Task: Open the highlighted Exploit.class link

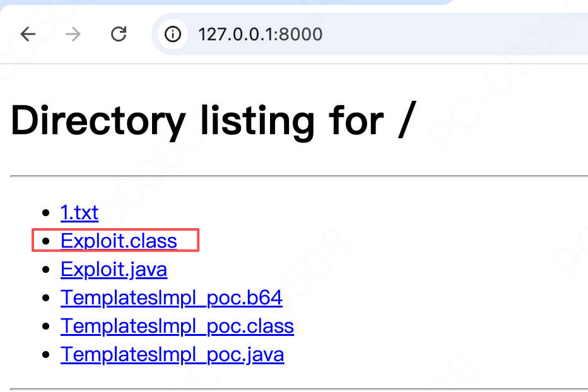Action: [119, 241]
